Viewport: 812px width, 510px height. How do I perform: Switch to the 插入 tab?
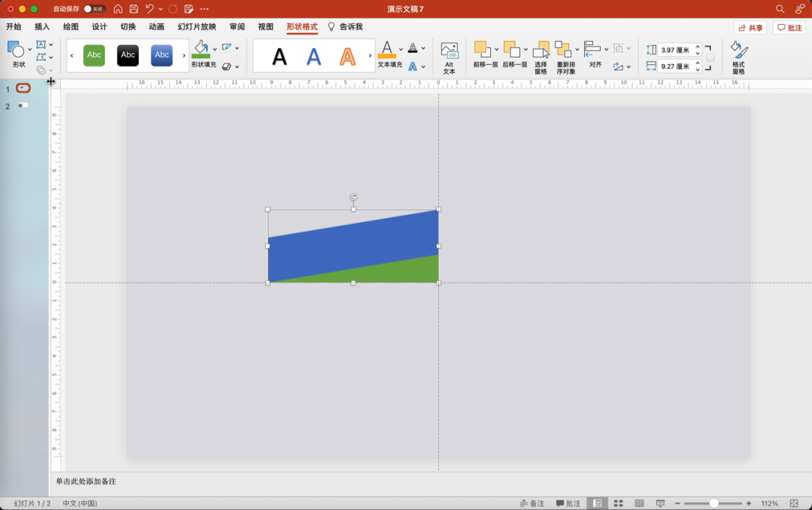42,26
